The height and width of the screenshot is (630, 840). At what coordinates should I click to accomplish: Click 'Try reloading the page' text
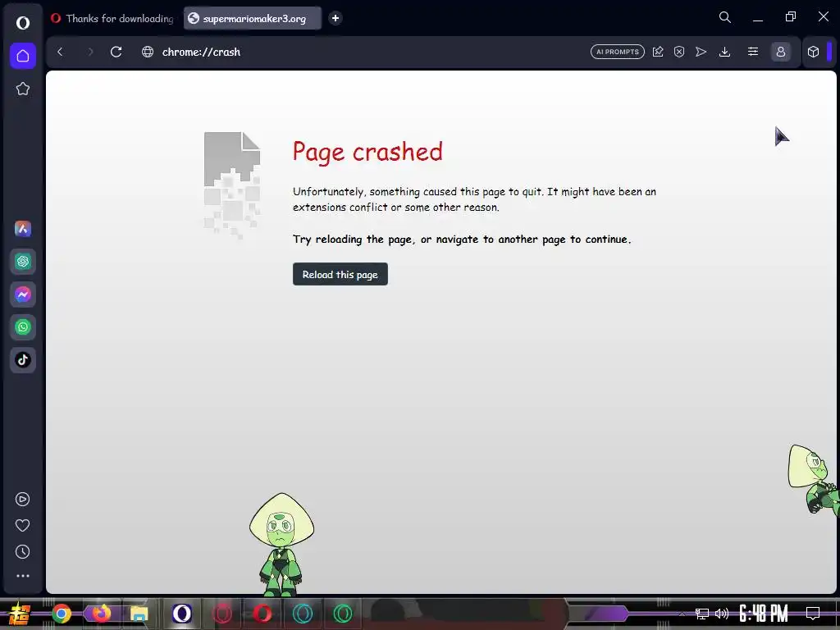462,240
